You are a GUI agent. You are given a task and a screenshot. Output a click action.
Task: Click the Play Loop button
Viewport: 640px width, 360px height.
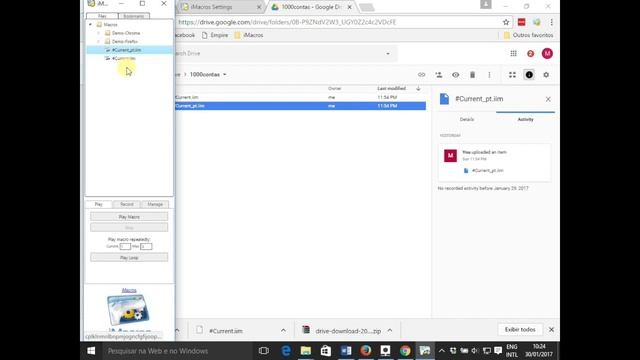coord(129,258)
